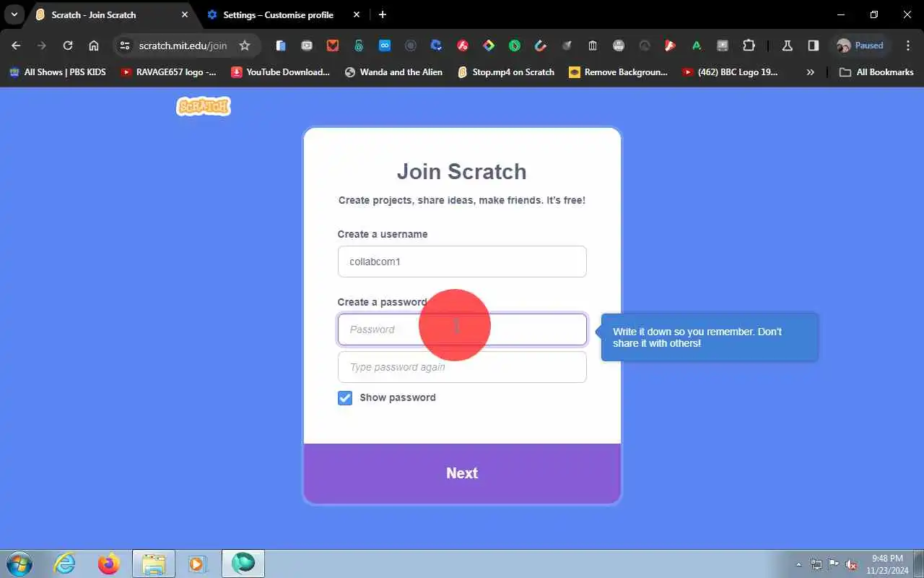
Task: Launch Firefox from the taskbar
Action: 109,564
